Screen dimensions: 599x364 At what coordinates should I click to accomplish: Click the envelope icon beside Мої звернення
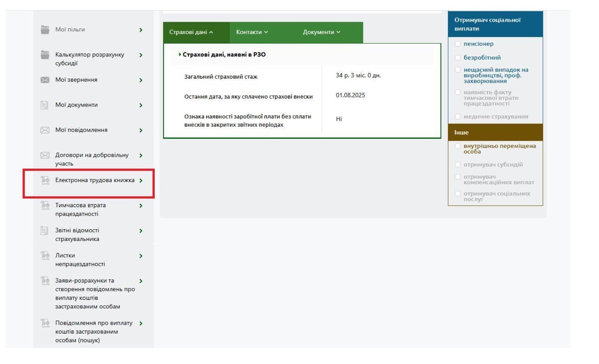point(45,80)
